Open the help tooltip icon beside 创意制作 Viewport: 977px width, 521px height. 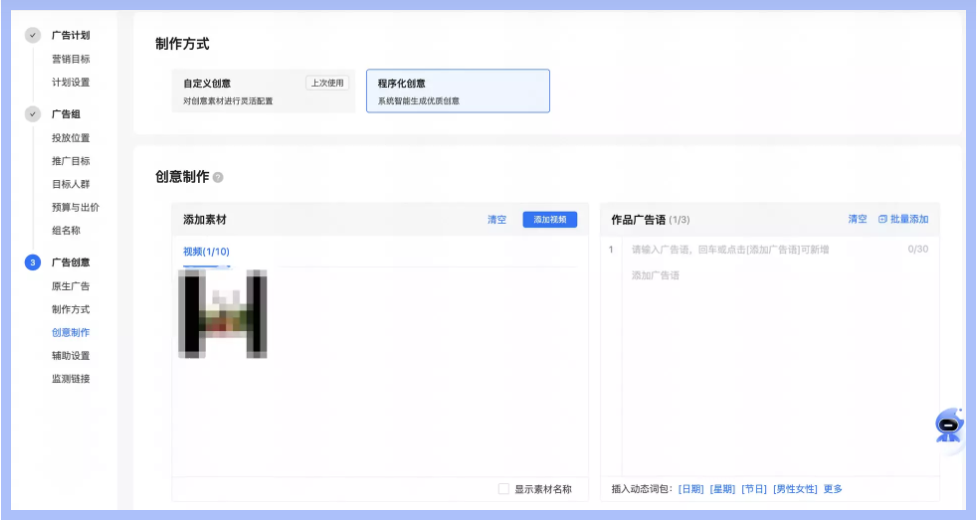(x=218, y=178)
